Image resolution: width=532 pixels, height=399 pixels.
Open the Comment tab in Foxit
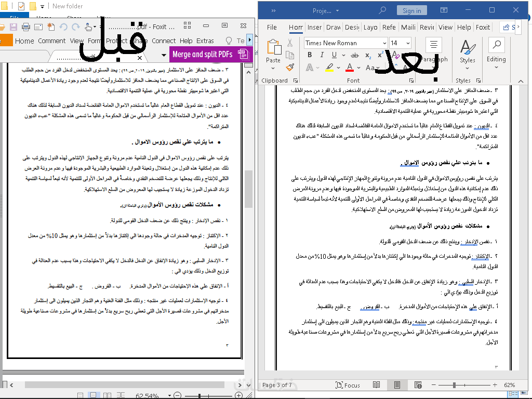click(51, 41)
